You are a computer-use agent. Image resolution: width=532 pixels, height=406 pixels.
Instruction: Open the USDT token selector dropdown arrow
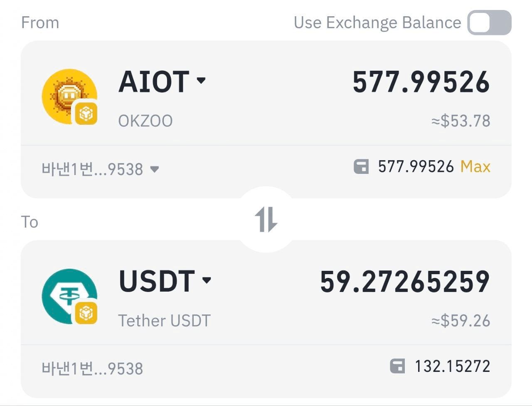[x=207, y=280]
